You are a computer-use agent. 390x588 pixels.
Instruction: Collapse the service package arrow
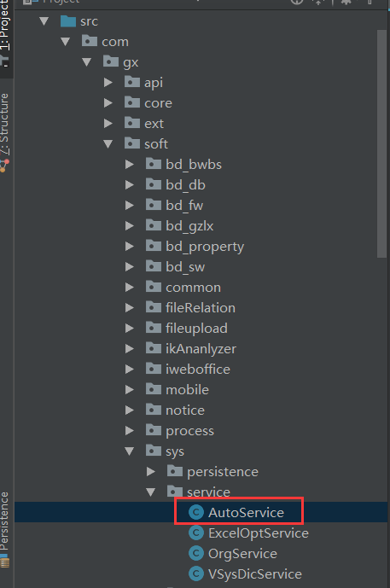pos(151,492)
